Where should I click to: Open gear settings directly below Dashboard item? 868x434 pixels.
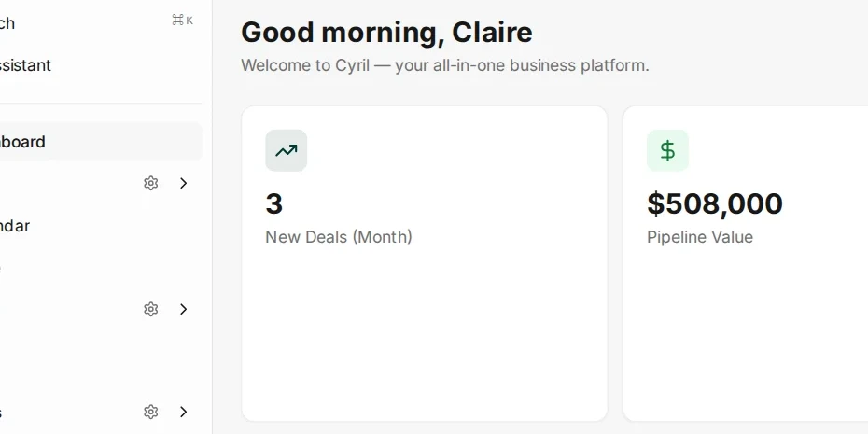point(150,183)
